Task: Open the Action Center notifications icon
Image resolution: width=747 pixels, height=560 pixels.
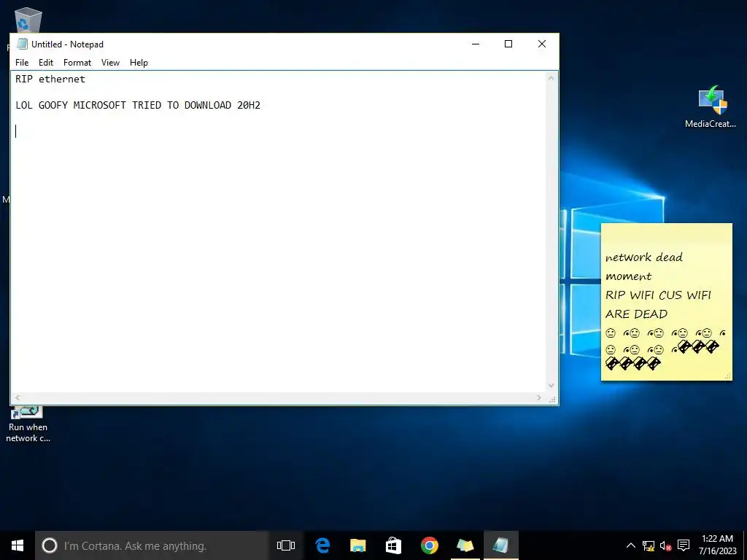Action: click(x=684, y=545)
